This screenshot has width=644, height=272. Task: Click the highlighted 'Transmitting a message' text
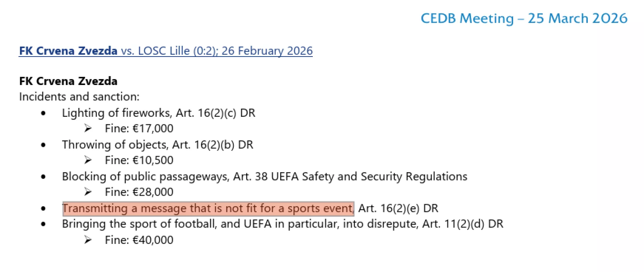tap(208, 208)
